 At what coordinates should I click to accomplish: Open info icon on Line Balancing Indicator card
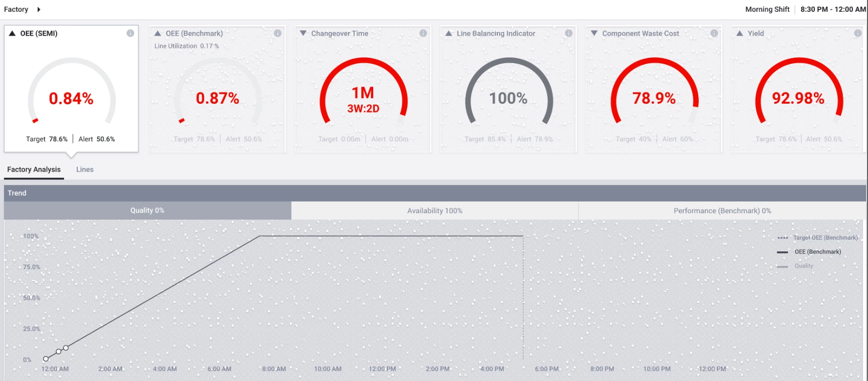click(x=568, y=33)
